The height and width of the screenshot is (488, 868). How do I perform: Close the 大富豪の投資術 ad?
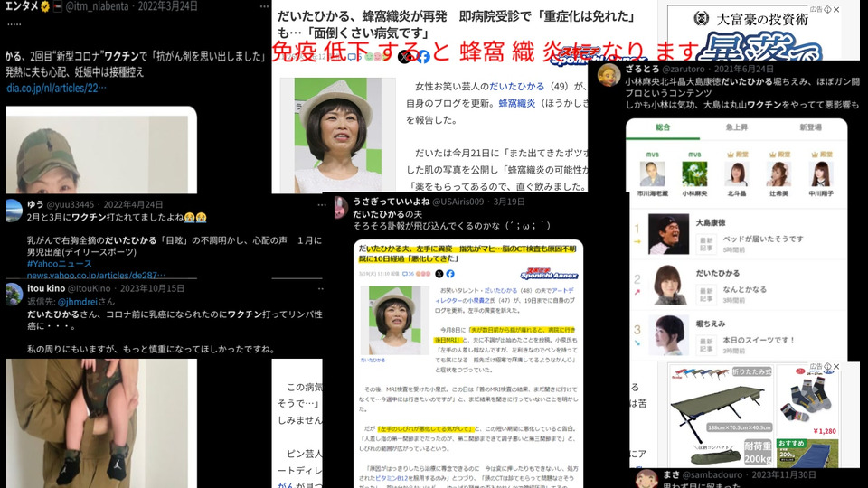click(x=836, y=9)
